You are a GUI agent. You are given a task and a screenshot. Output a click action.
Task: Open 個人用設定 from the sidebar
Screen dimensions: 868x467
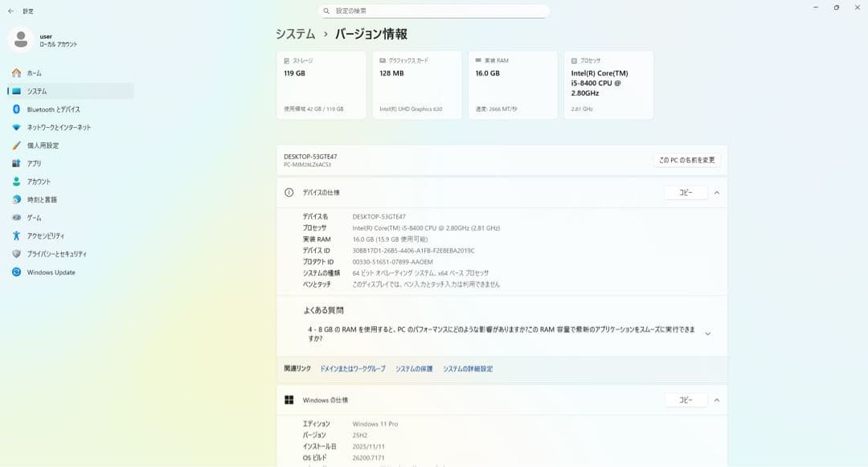click(x=48, y=145)
